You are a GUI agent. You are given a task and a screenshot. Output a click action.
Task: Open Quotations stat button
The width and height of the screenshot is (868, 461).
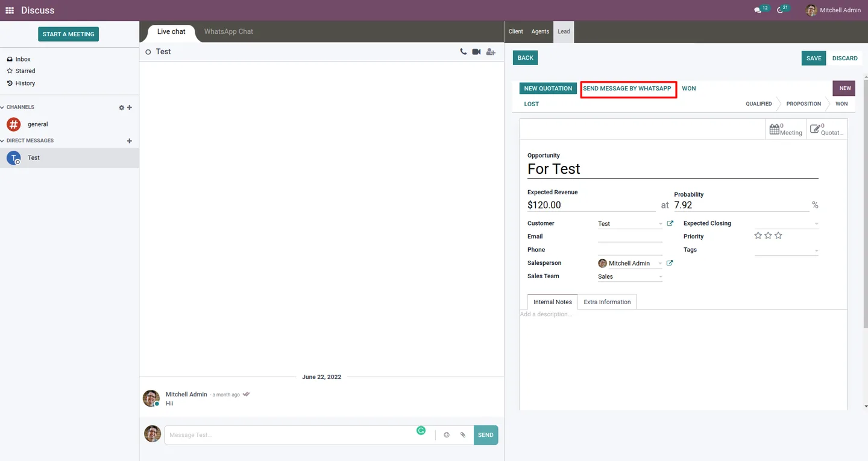[x=827, y=129]
